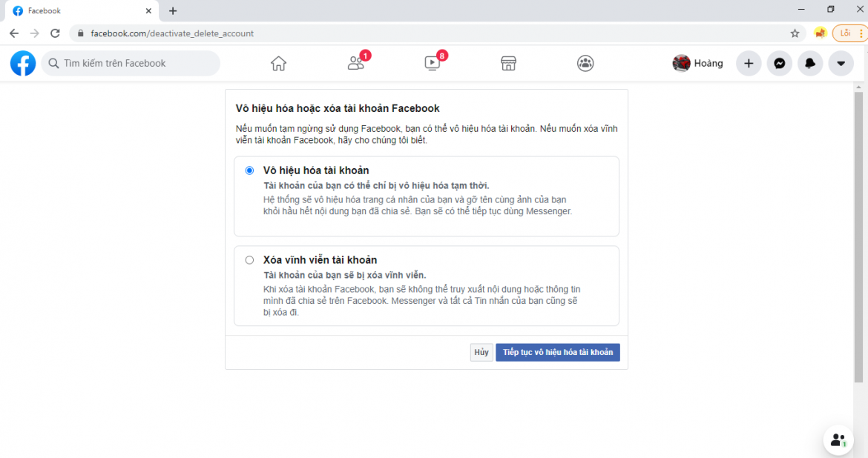Open the floating chat contact icon

(x=838, y=440)
